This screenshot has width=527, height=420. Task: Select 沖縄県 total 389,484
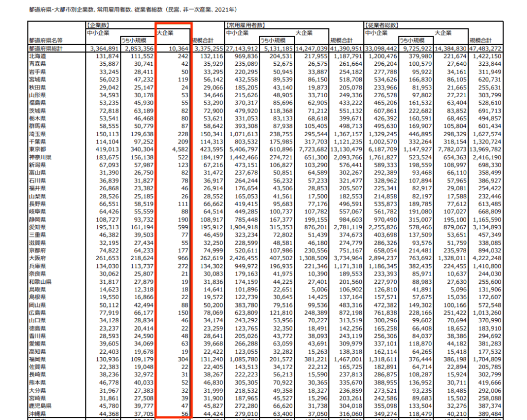click(490, 414)
